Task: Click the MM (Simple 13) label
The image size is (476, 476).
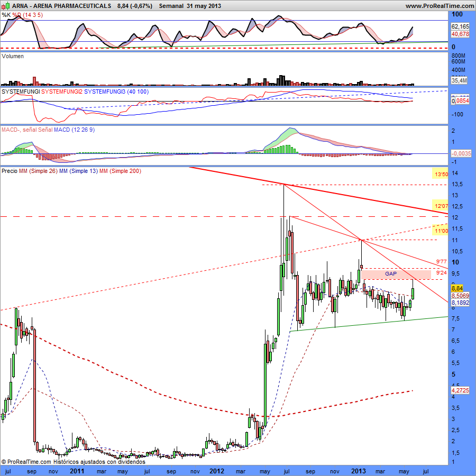Action: [78, 171]
